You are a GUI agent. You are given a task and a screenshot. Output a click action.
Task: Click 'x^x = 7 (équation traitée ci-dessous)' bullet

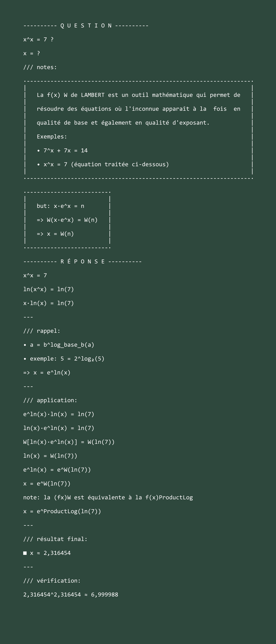pyautogui.click(x=103, y=164)
